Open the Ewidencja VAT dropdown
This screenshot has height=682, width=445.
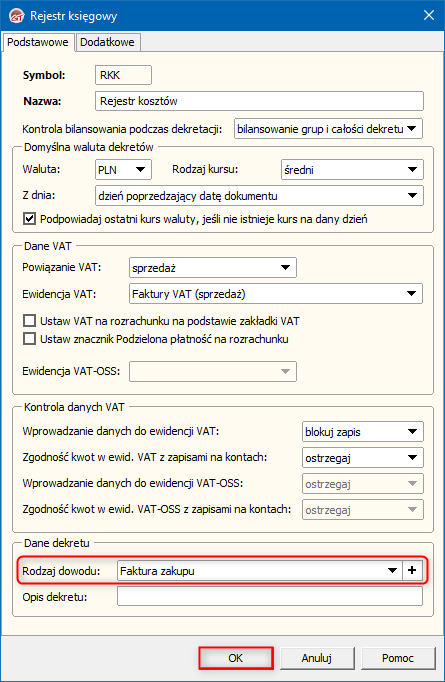(x=276, y=294)
